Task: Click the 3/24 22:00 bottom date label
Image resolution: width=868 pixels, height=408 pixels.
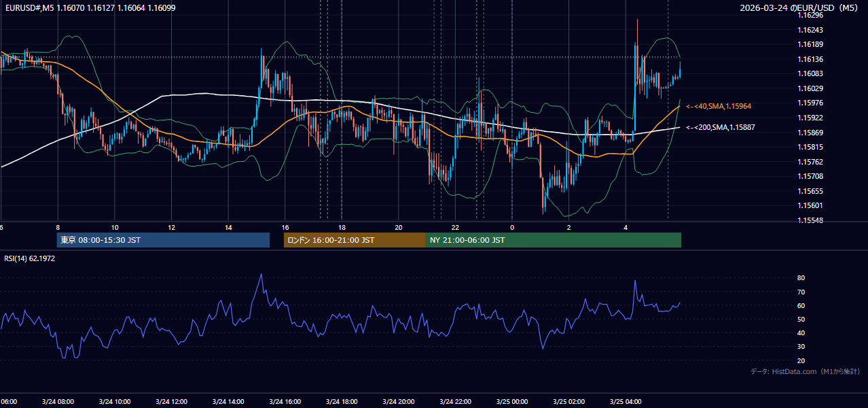Action: [x=455, y=401]
